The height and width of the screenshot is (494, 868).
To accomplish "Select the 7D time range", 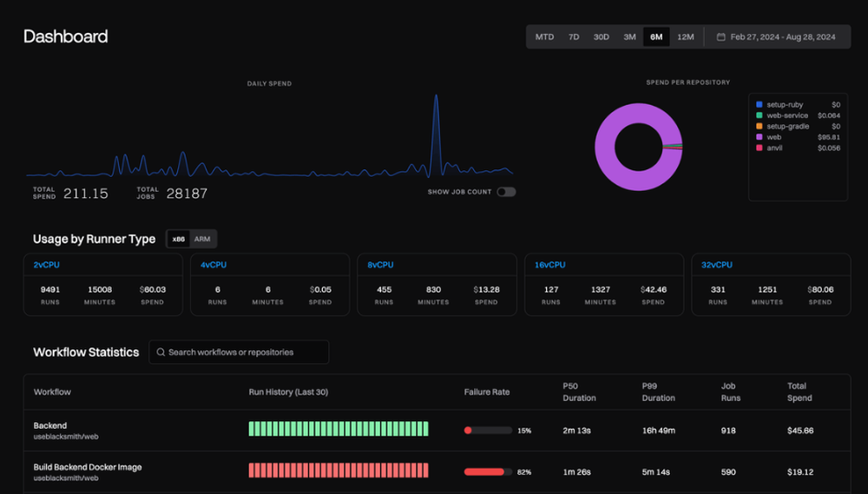I will point(574,37).
